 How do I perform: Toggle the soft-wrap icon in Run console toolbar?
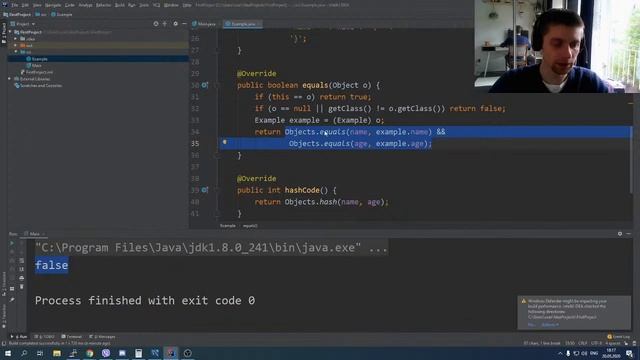coord(22,260)
